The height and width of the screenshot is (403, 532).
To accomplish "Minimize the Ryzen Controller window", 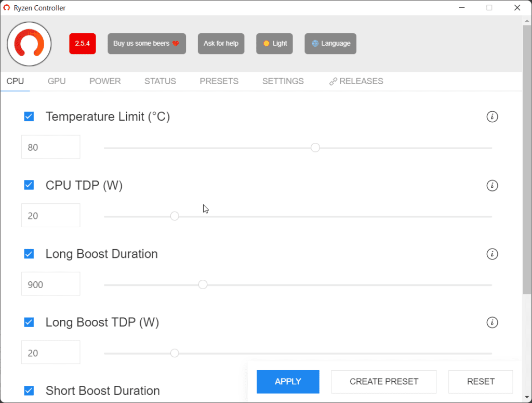I will [461, 7].
